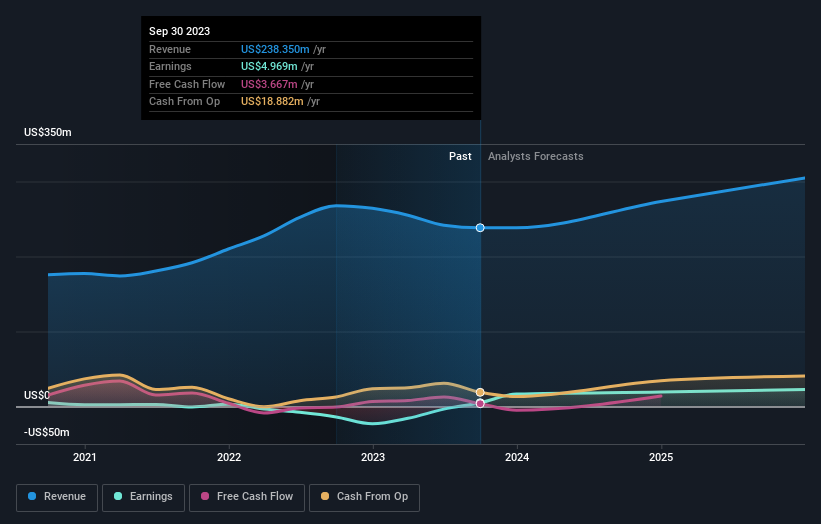Click the Revenue row label in tooltip
This screenshot has width=821, height=524.
[x=170, y=49]
